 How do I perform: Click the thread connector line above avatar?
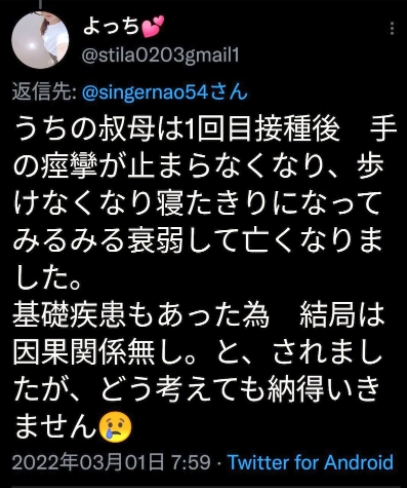[x=41, y=4]
